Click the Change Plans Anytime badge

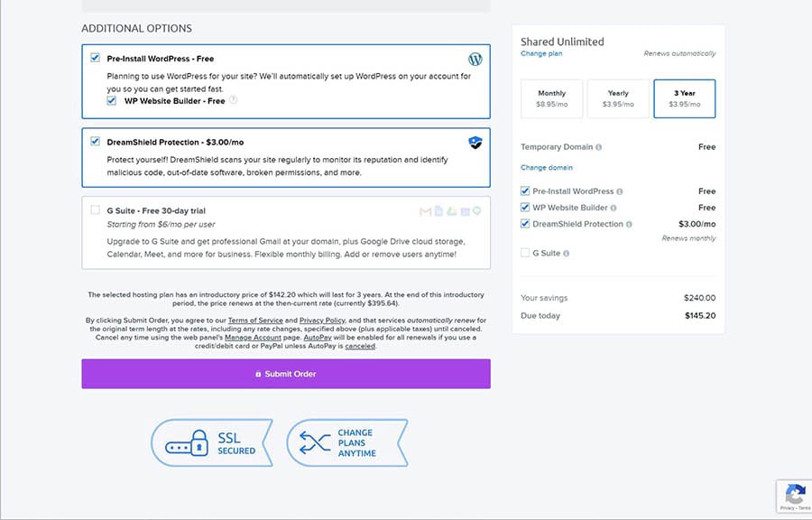[x=347, y=443]
